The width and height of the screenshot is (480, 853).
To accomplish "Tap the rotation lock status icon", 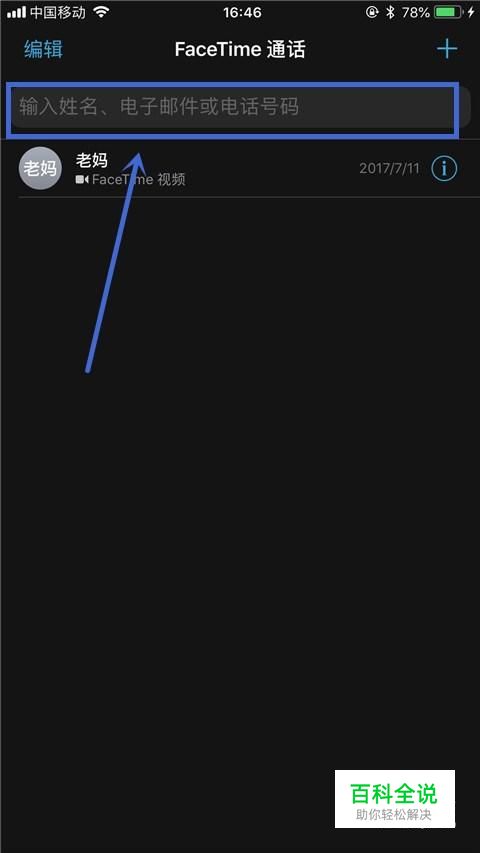I will 372,12.
